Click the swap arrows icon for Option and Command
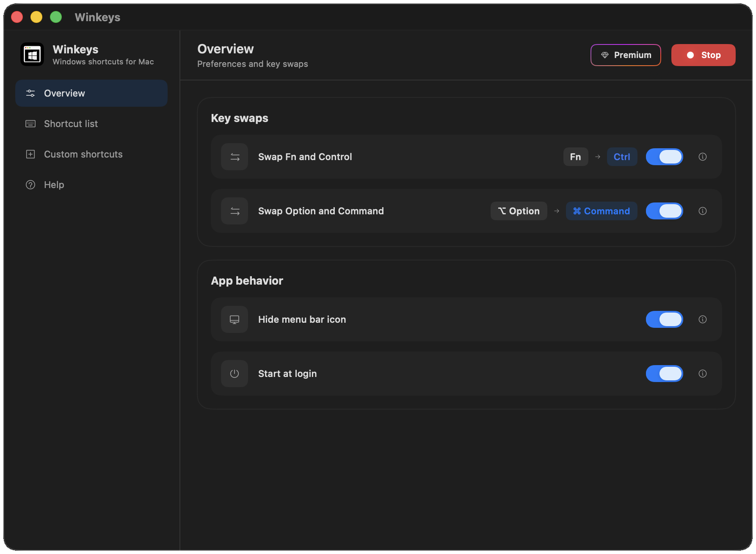The height and width of the screenshot is (554, 756). pos(235,211)
